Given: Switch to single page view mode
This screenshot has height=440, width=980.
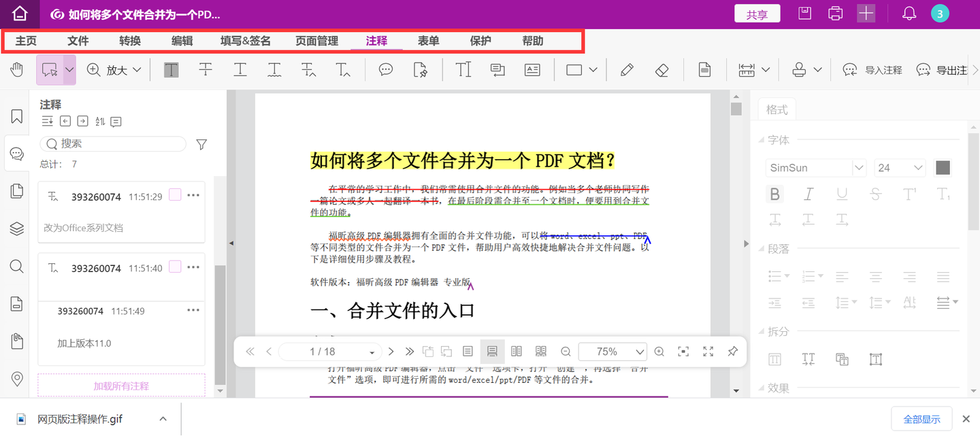Looking at the screenshot, I should [468, 352].
